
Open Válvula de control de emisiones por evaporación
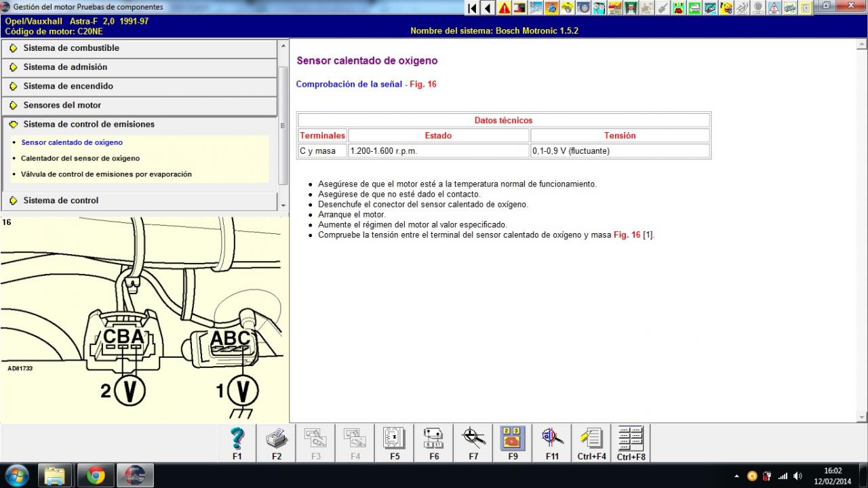click(106, 174)
